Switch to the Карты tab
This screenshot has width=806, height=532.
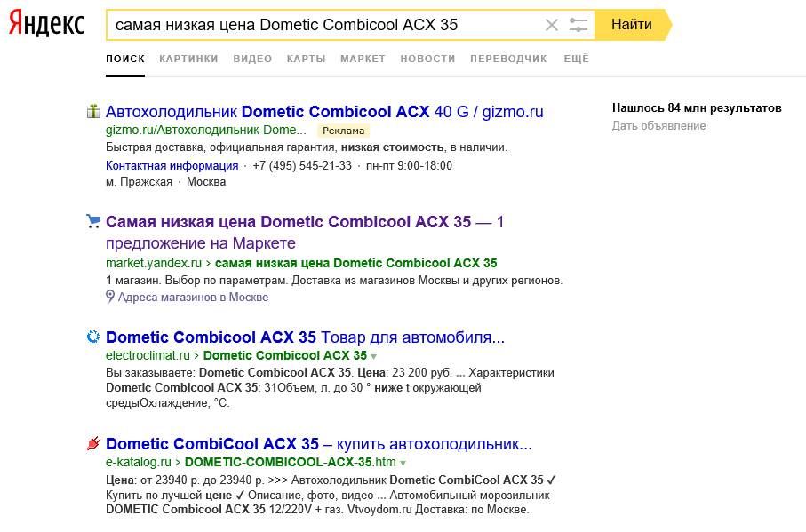pyautogui.click(x=306, y=59)
